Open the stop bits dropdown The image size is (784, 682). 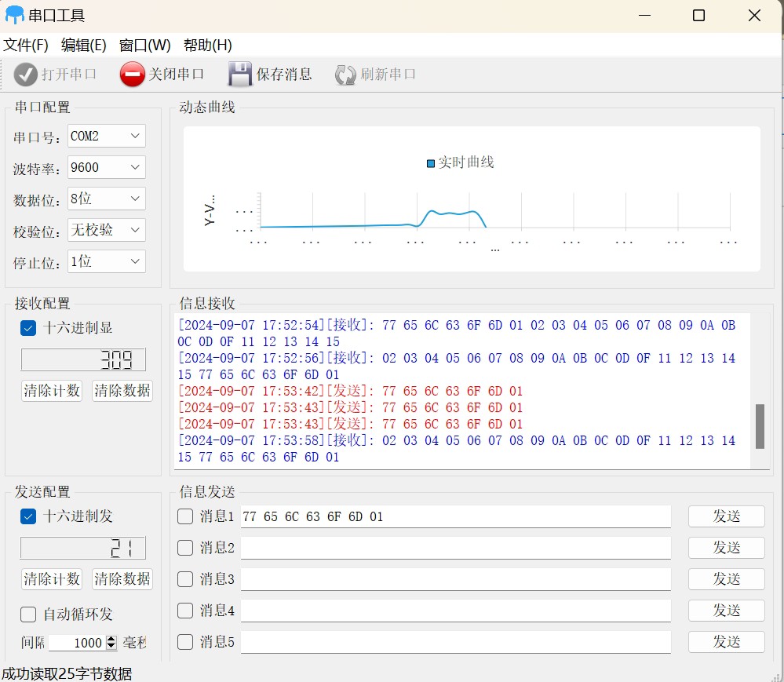107,261
